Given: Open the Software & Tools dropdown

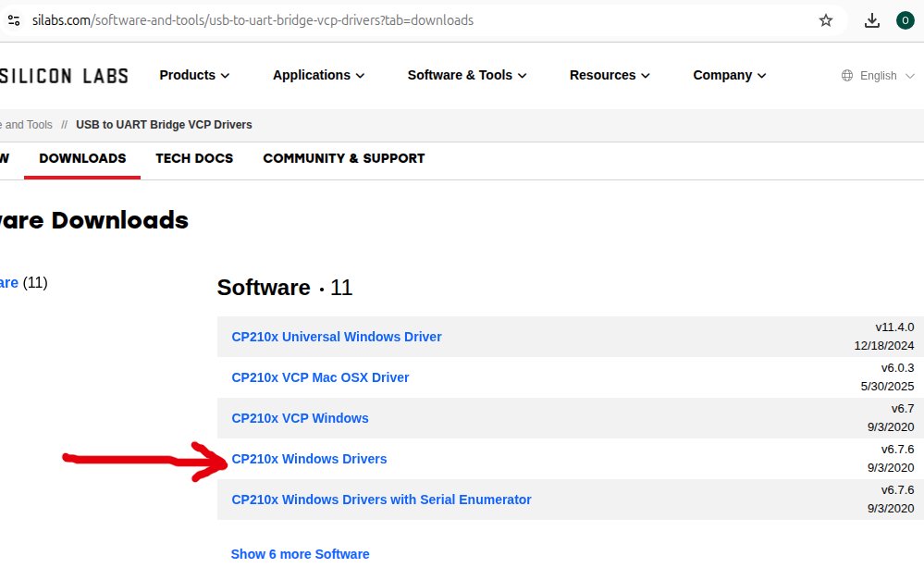Looking at the screenshot, I should (x=466, y=75).
